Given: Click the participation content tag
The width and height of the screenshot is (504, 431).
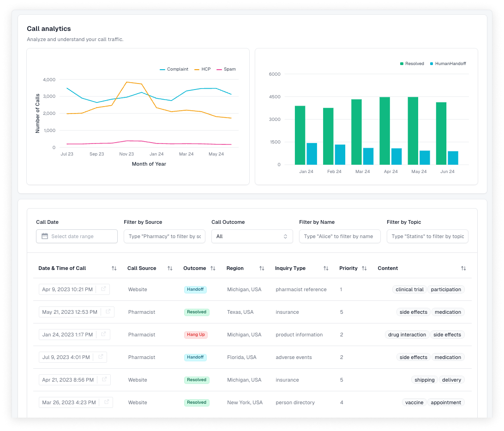Looking at the screenshot, I should click(x=446, y=289).
